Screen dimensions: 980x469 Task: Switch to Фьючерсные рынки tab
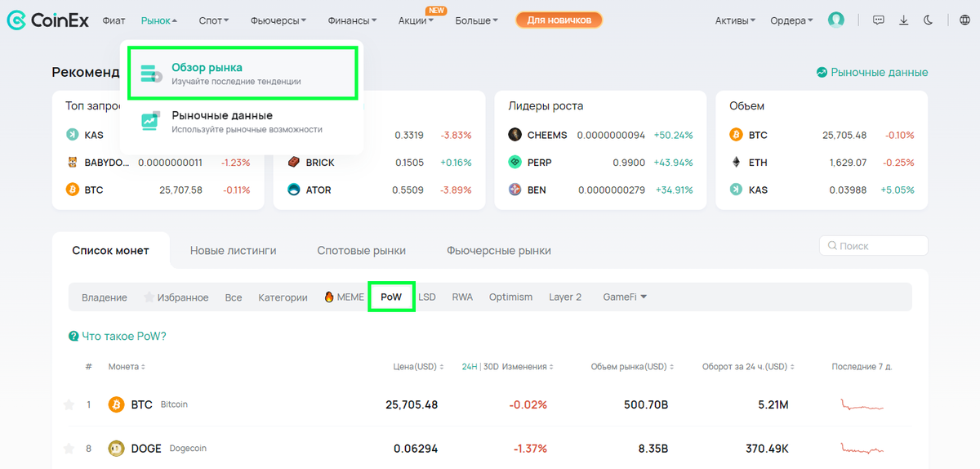click(x=499, y=251)
